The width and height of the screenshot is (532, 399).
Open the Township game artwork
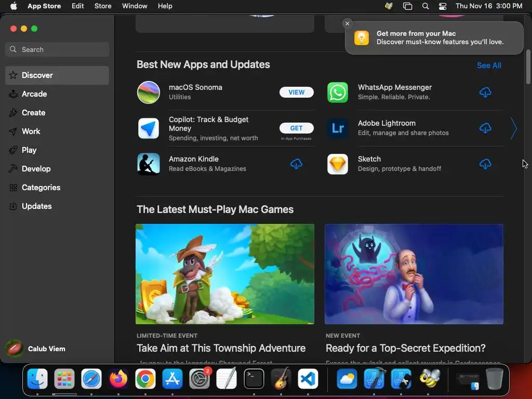225,274
